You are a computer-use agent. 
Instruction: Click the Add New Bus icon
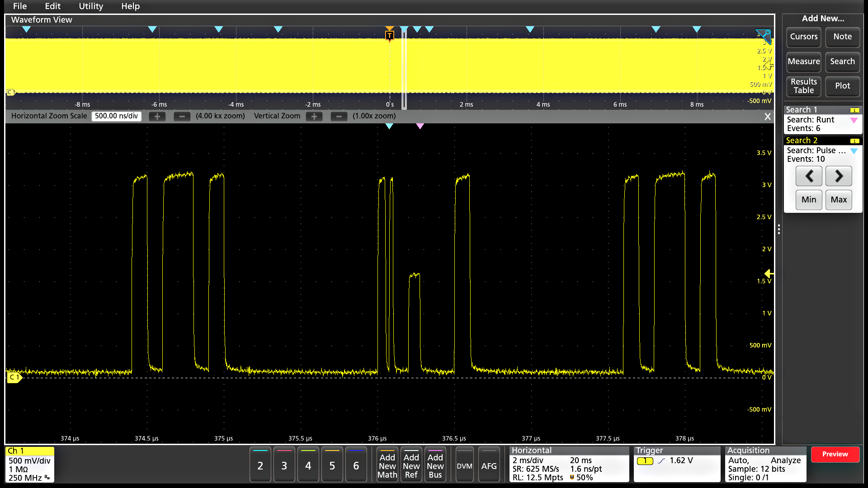[435, 465]
